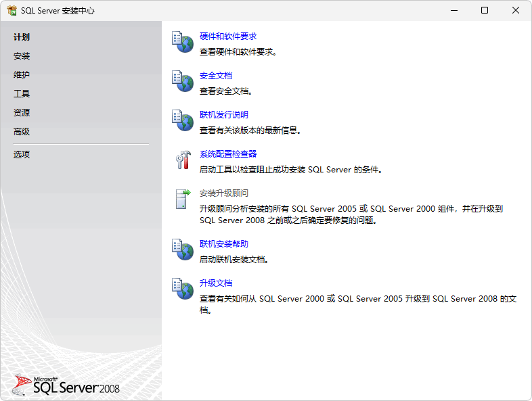Viewport: 532px width, 401px height.
Task: Click the globe icon beside 升级文档
Action: (183, 289)
